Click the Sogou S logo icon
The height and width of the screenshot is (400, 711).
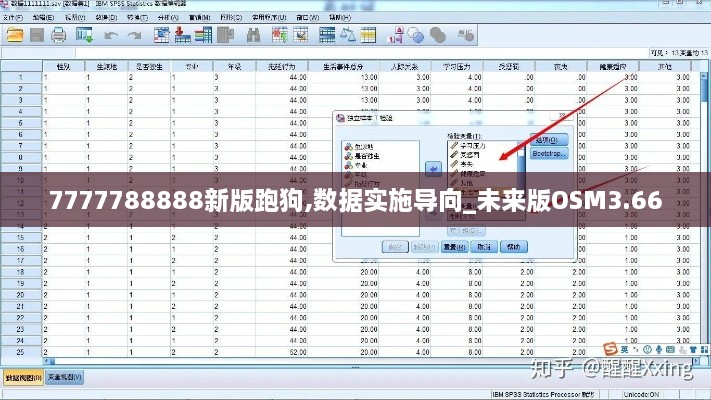[610, 349]
